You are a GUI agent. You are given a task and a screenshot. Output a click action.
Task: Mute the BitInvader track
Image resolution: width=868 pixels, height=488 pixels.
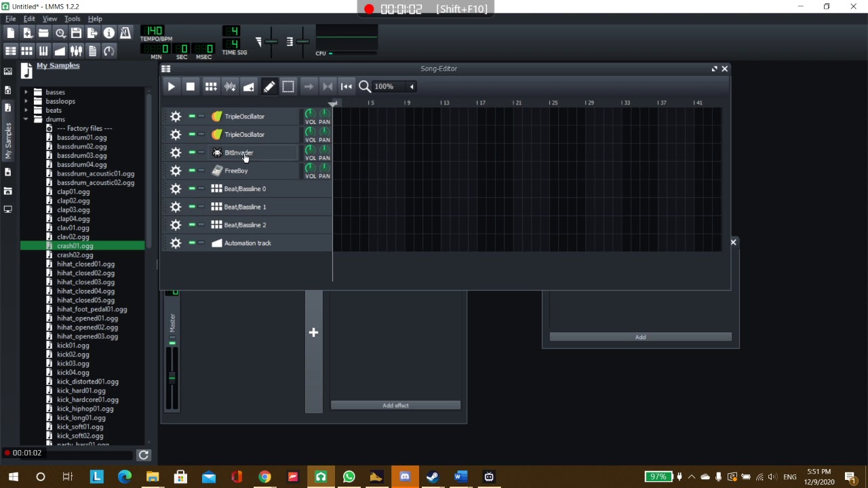(192, 152)
